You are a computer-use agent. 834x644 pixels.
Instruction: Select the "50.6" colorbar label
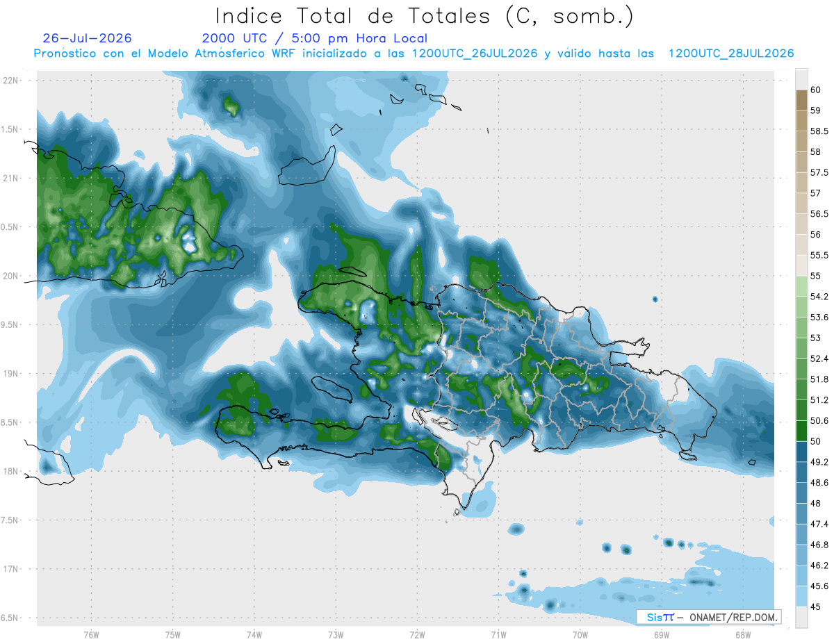click(819, 421)
